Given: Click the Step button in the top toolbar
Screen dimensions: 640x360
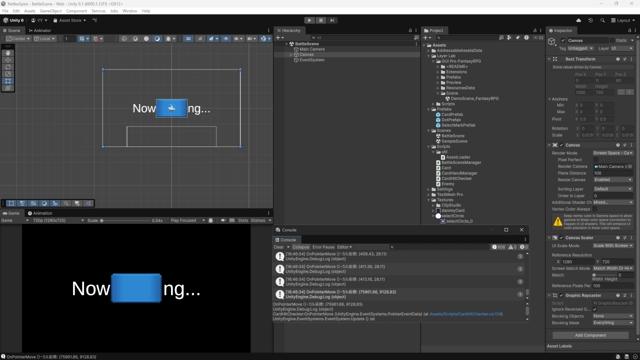Looking at the screenshot, I should (332, 20).
